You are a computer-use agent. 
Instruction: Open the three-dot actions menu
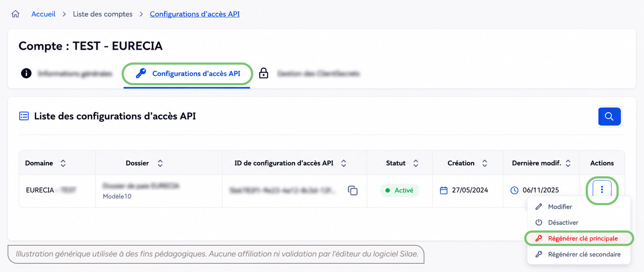(x=602, y=190)
